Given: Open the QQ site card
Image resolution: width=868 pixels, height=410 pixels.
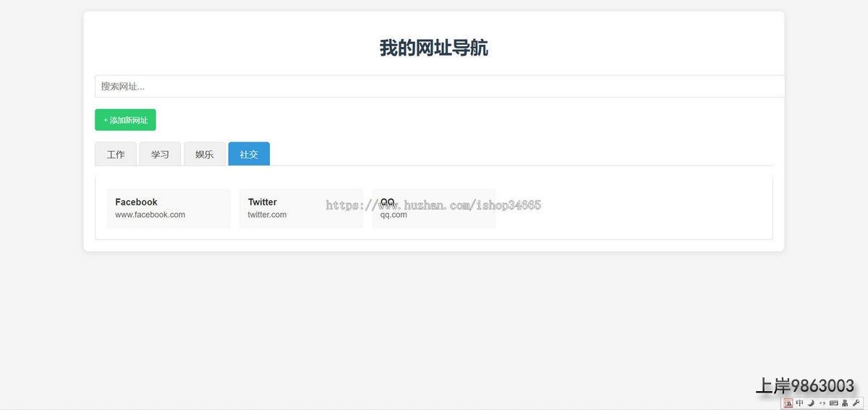Looking at the screenshot, I should (x=434, y=208).
